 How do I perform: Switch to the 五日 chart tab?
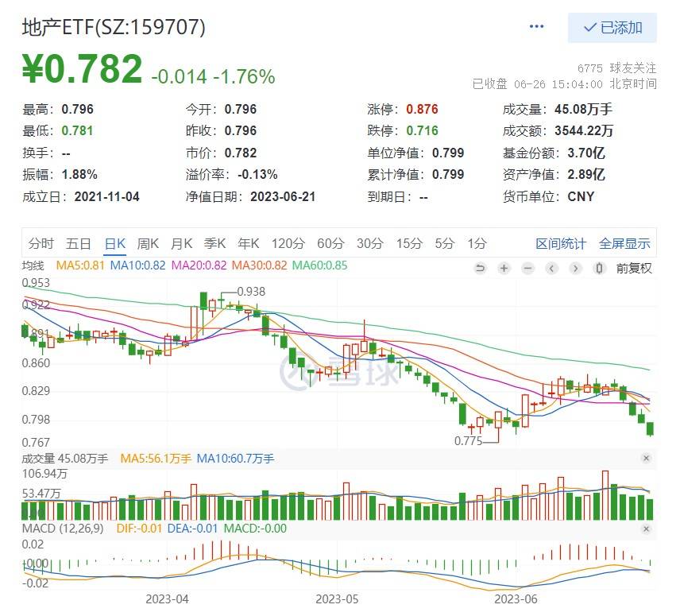[79, 243]
